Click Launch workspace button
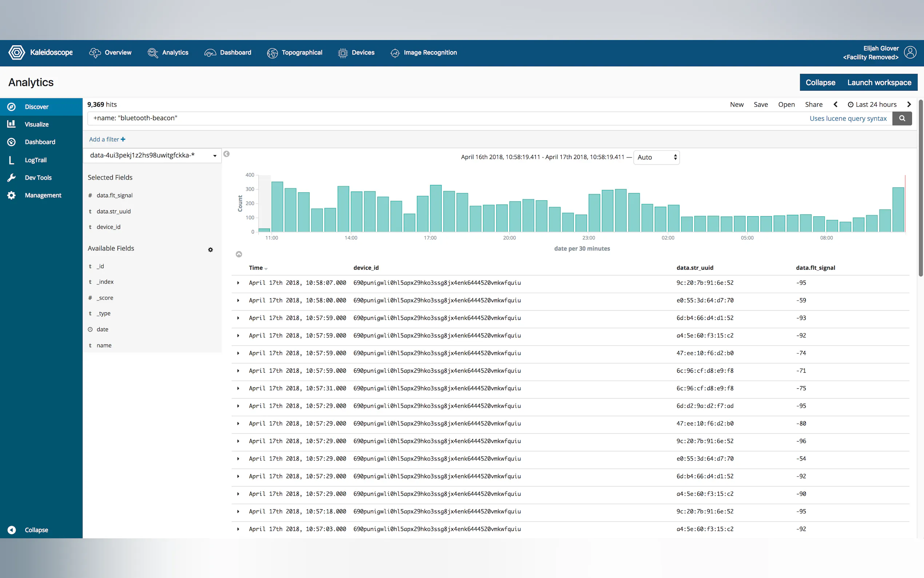 click(879, 83)
